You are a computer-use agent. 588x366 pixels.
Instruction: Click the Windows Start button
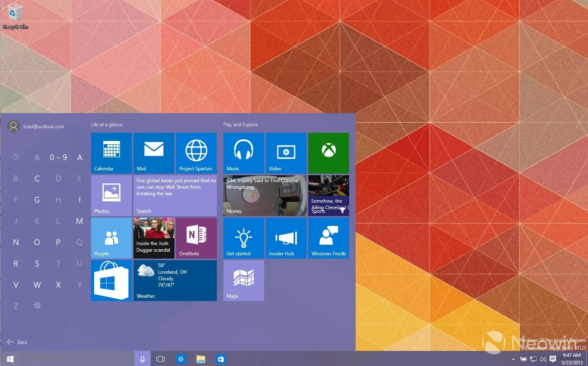click(x=10, y=359)
